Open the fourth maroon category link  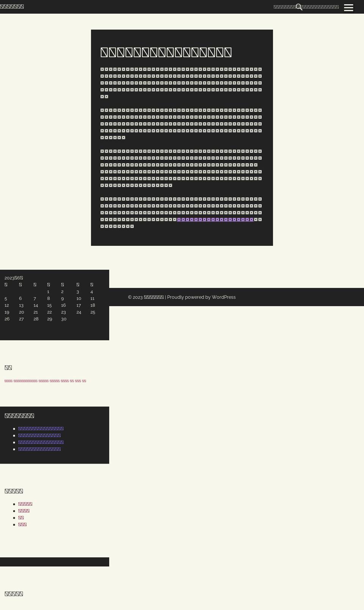(x=22, y=524)
